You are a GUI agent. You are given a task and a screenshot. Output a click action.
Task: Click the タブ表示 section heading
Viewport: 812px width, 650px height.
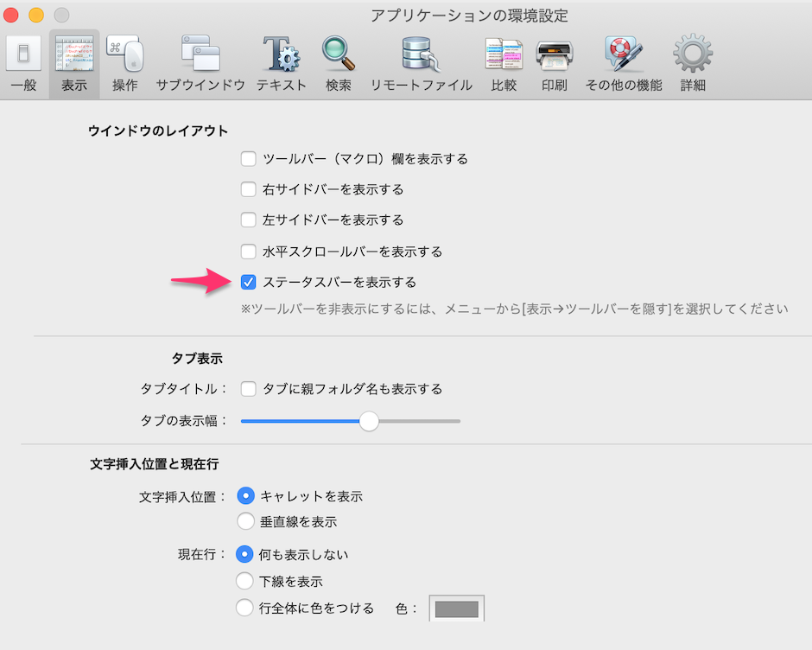click(x=197, y=358)
